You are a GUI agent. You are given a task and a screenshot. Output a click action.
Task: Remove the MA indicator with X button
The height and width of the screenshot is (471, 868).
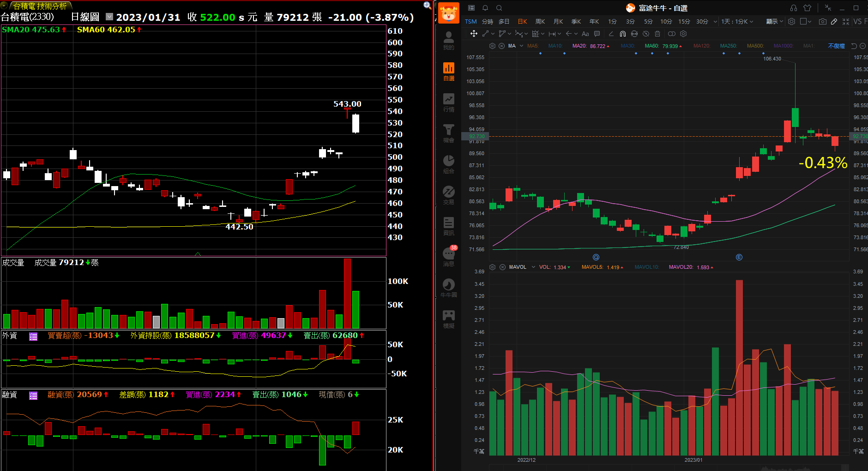(x=501, y=46)
